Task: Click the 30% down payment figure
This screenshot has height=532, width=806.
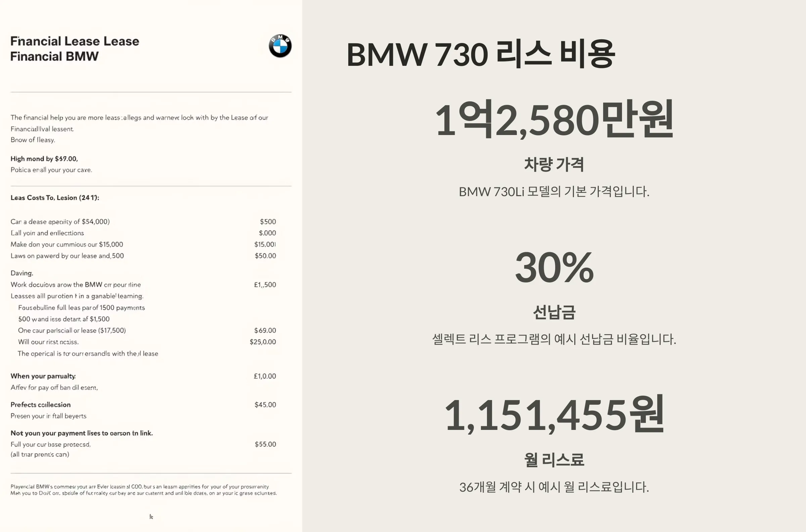Action: tap(554, 267)
